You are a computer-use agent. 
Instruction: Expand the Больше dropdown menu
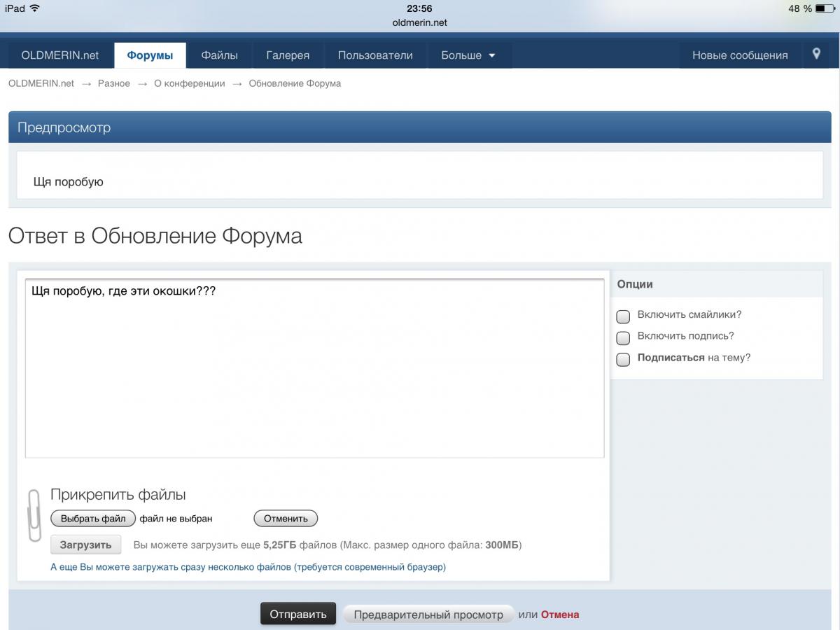point(468,55)
